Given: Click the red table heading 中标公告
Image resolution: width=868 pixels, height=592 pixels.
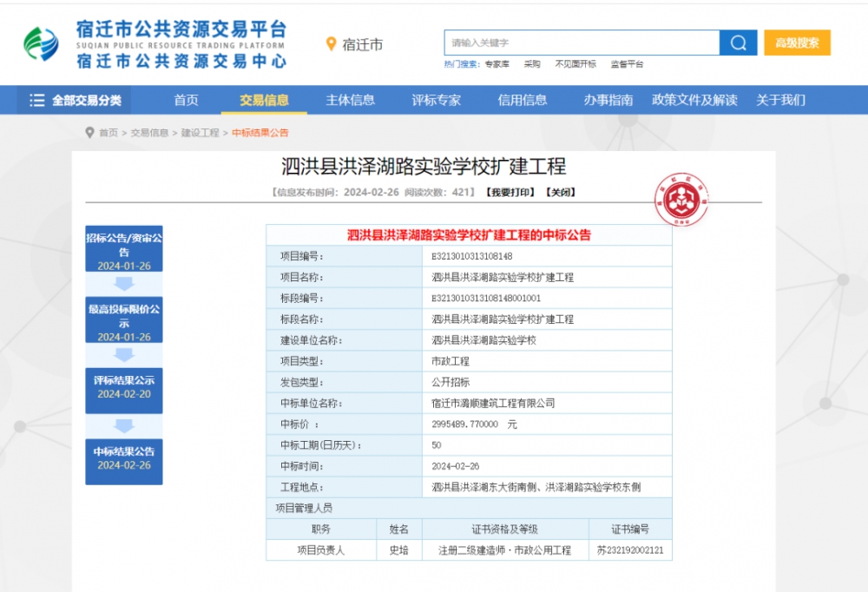Looking at the screenshot, I should (x=469, y=235).
